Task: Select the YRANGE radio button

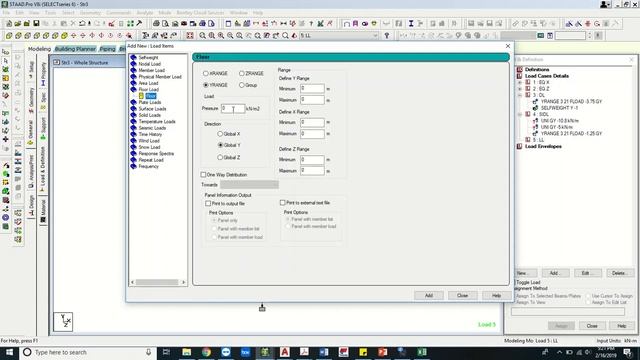Action: (206, 85)
